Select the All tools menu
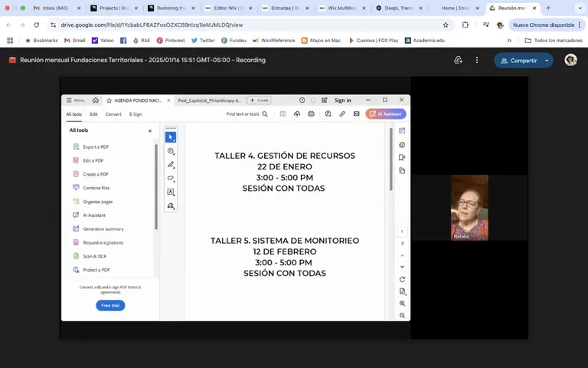The image size is (588, 368). [73, 114]
